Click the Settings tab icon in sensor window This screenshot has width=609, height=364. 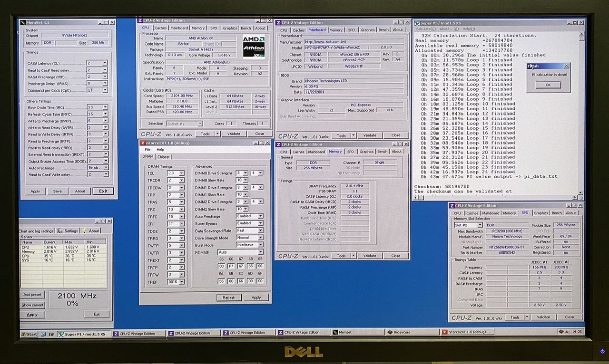[x=60, y=231]
